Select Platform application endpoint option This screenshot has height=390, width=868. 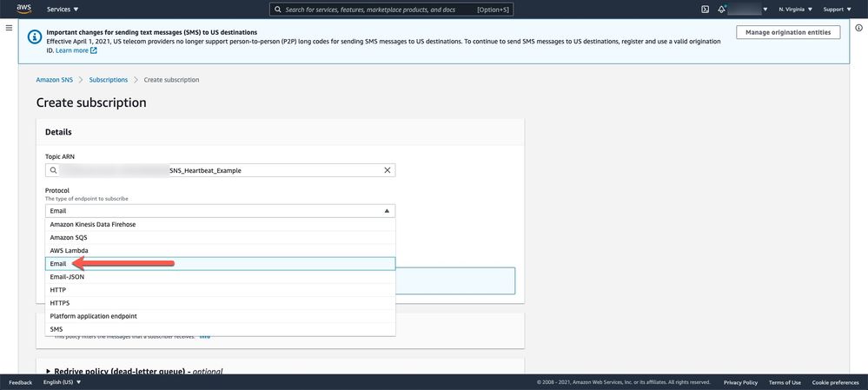click(221, 316)
